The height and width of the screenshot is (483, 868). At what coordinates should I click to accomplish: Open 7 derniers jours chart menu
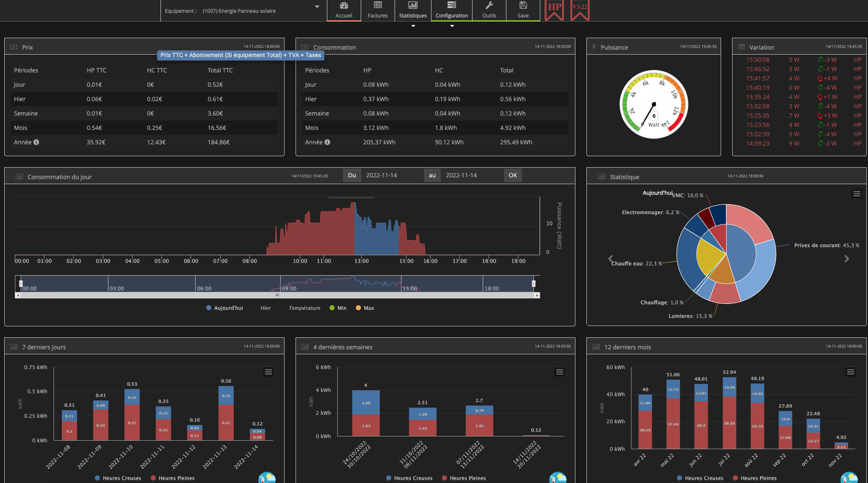coord(268,372)
